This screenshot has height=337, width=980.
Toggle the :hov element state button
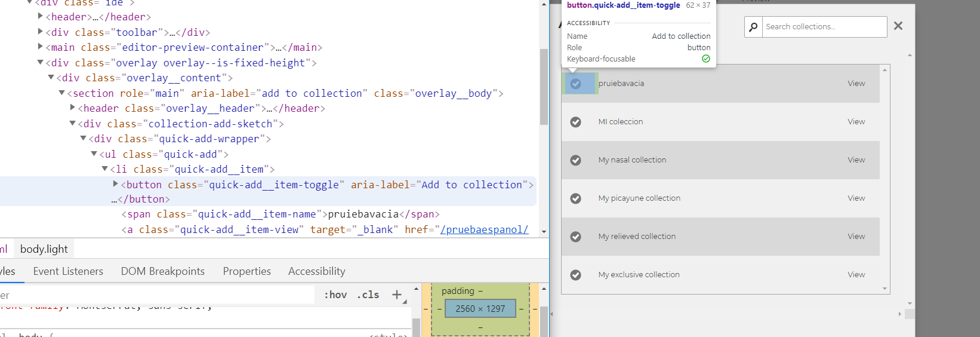(335, 295)
